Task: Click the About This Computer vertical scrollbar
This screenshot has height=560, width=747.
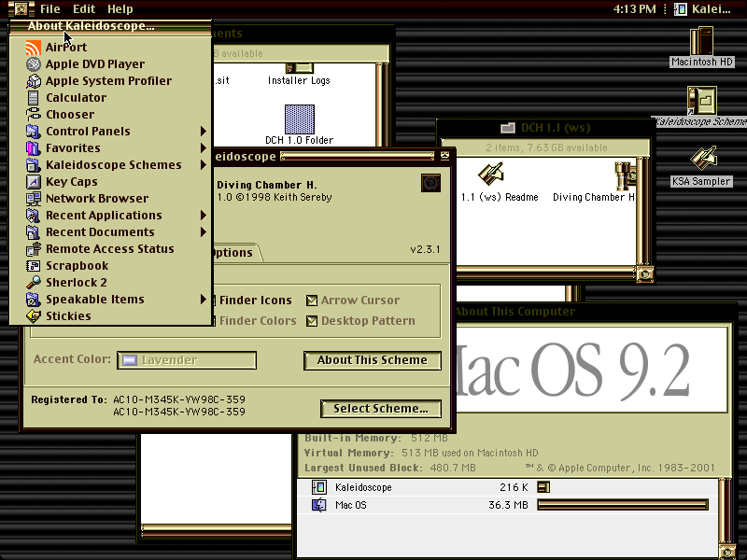Action: coord(726,511)
